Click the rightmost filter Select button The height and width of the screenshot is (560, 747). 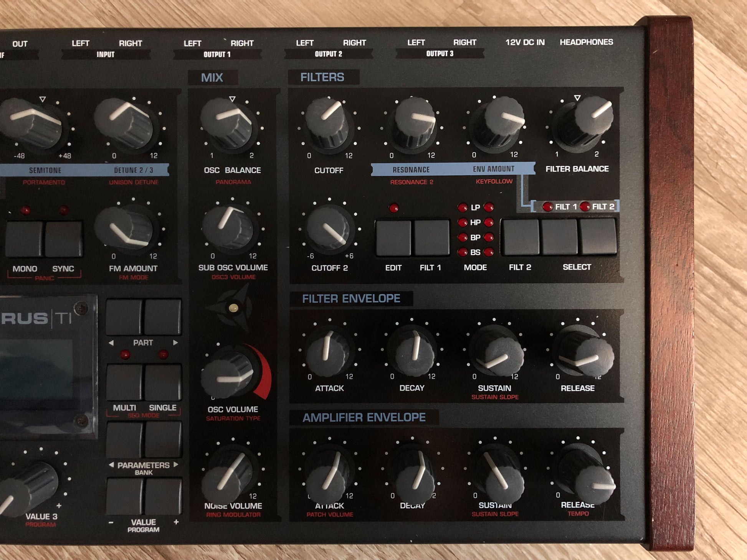click(598, 236)
